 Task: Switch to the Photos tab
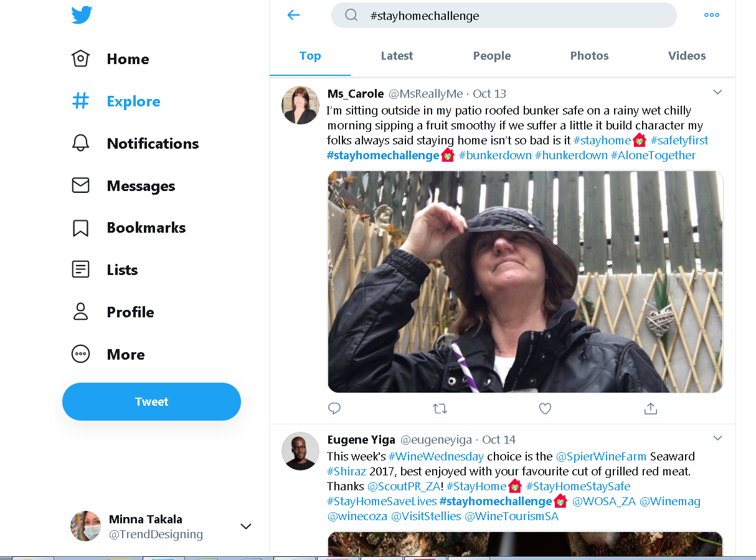click(x=589, y=56)
